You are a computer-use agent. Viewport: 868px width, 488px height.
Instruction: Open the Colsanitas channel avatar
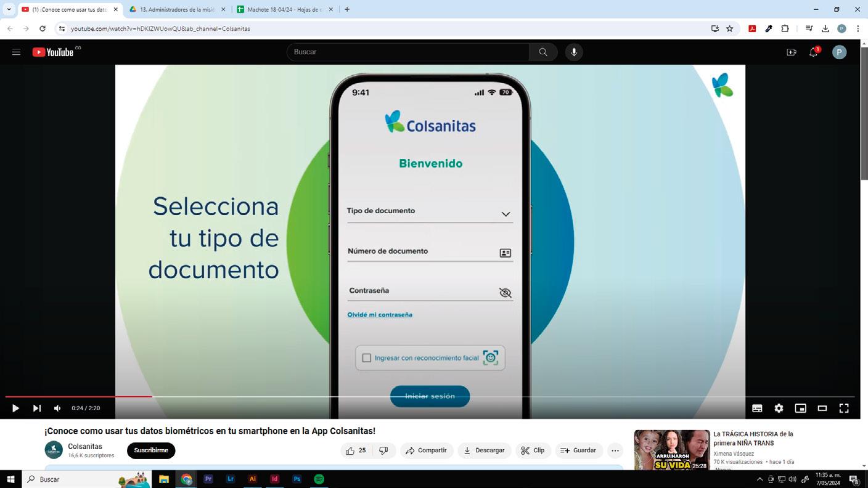point(54,450)
